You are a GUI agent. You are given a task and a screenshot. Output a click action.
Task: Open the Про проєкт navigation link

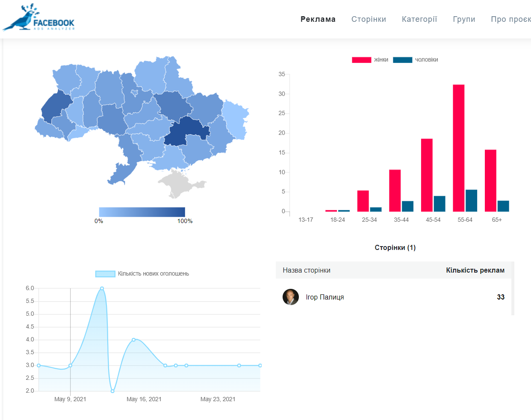click(x=510, y=19)
